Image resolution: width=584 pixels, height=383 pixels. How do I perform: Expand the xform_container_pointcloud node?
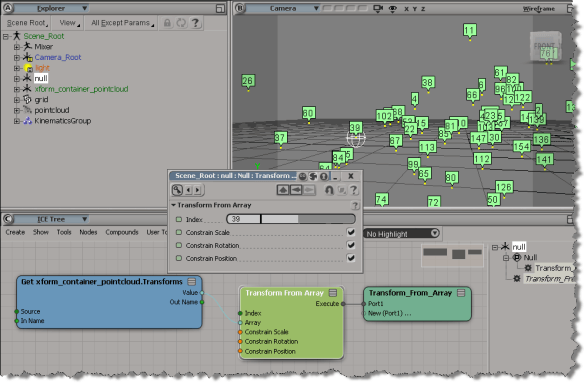coord(16,89)
